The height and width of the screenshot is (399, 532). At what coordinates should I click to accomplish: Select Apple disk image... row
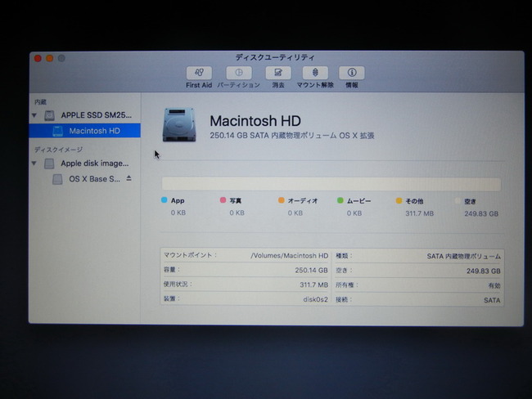click(85, 164)
